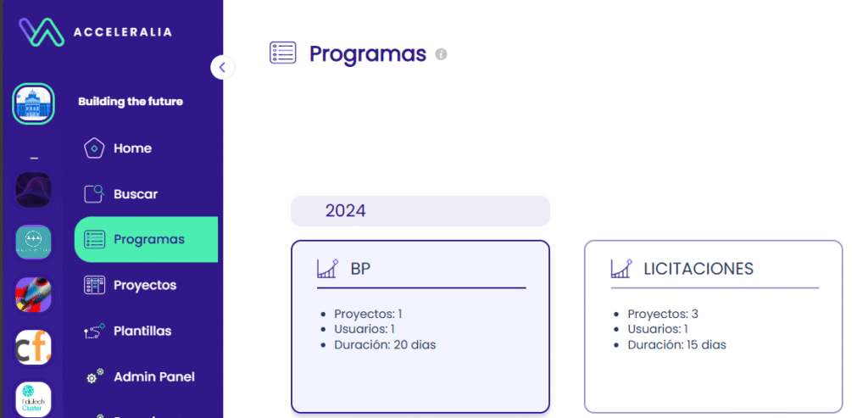The image size is (868, 418).
Task: Click the Home pentagon icon
Action: 94,148
